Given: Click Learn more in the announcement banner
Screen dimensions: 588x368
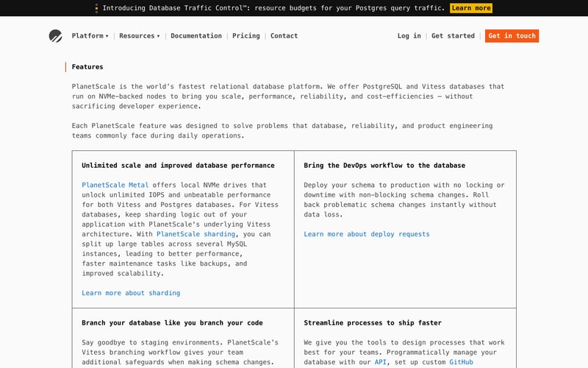Looking at the screenshot, I should (x=471, y=8).
